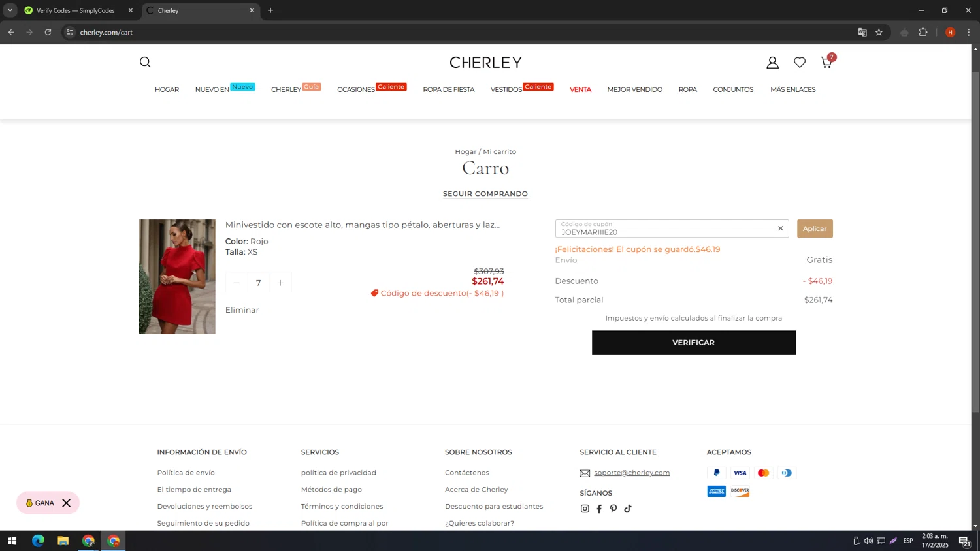This screenshot has height=551, width=980.
Task: Open the OCASIONES menu item
Action: click(356, 89)
